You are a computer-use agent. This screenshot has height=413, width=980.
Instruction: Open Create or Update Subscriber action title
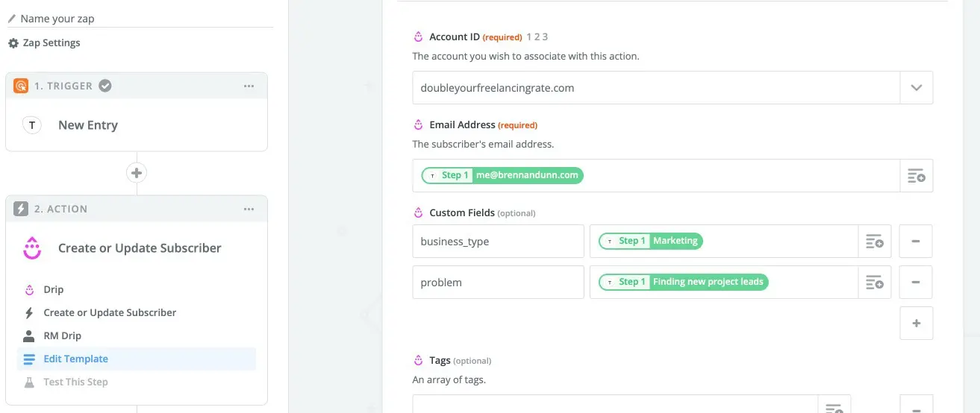[140, 248]
